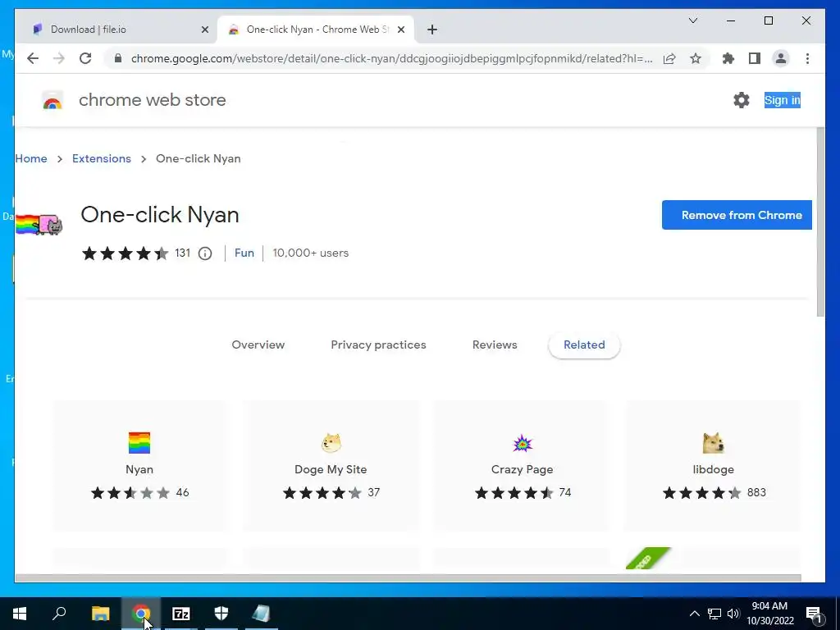
Task: Click the Crazy Page burst icon
Action: (523, 443)
